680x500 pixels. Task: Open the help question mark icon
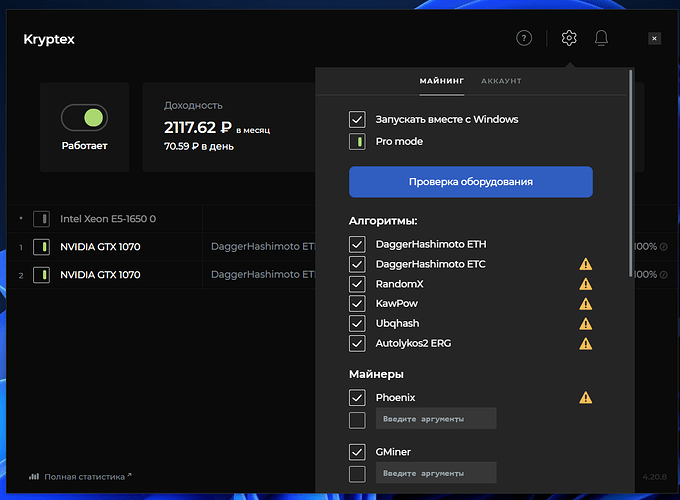[x=524, y=38]
